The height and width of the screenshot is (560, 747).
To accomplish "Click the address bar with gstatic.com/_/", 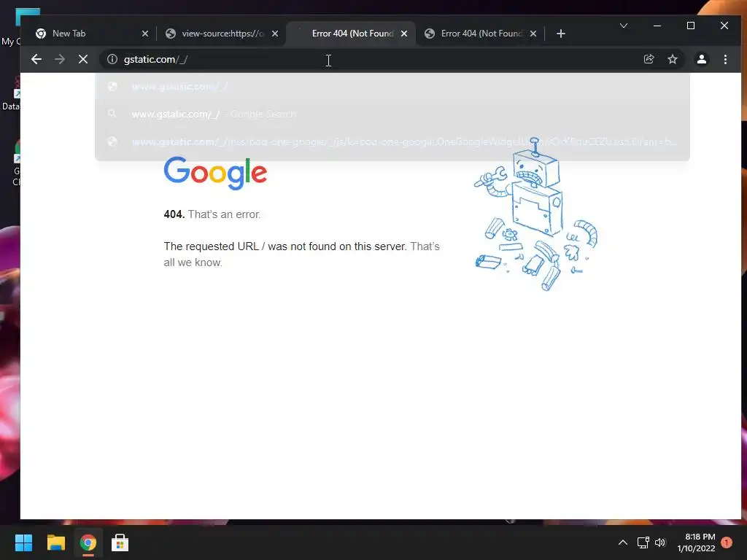I will pos(371,59).
